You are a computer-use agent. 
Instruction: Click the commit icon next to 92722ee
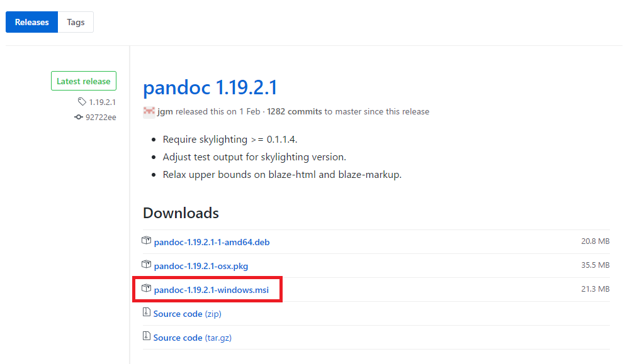tap(79, 117)
